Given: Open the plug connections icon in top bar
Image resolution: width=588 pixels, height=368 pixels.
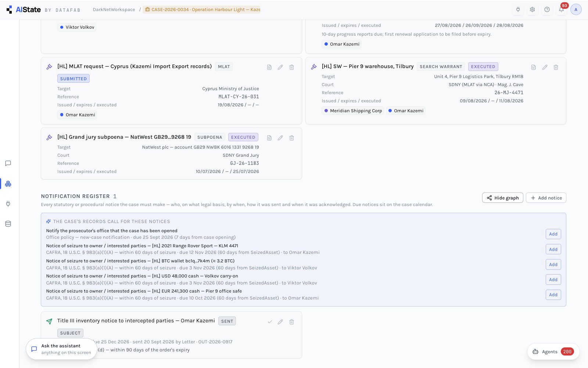Looking at the screenshot, I should (518, 10).
